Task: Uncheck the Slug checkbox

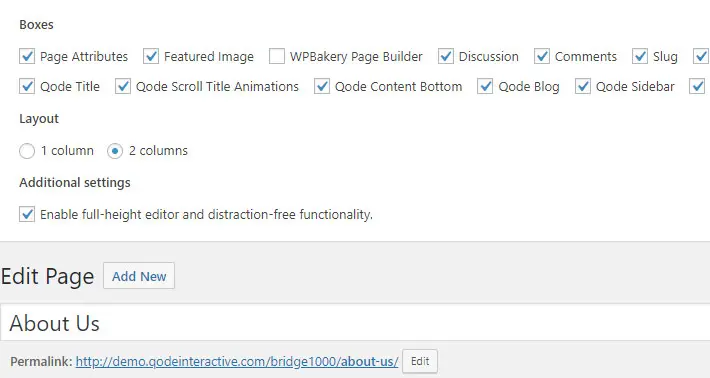Action: pos(640,57)
